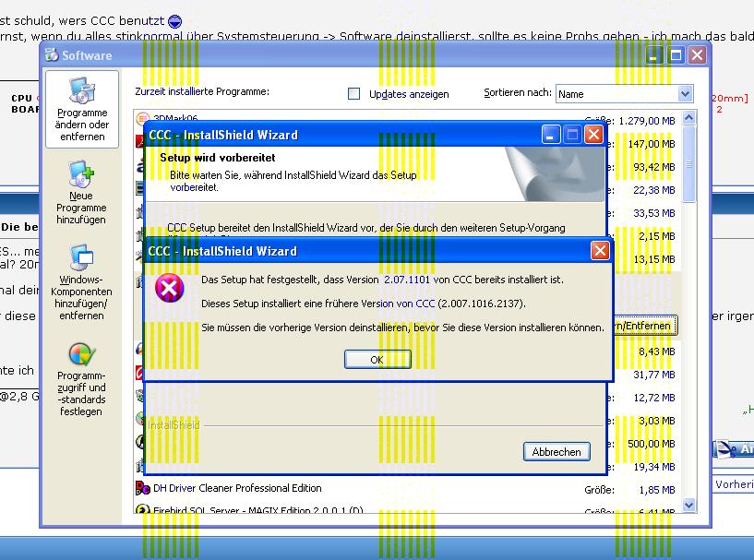Toggle the Updates anzeigen checkbox
The height and width of the screenshot is (560, 754).
[x=353, y=94]
